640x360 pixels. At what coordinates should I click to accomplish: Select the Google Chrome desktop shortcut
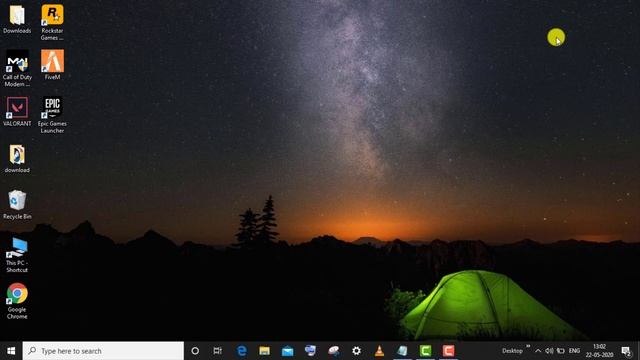pyautogui.click(x=17, y=301)
